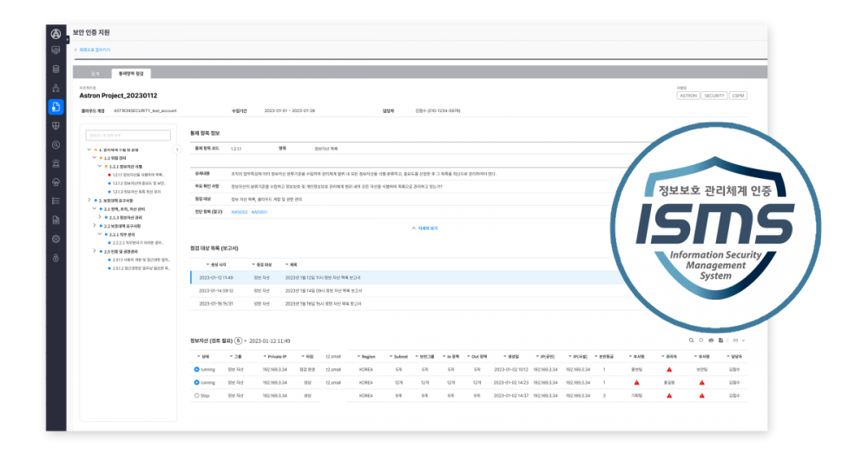Open the AWS002 diagnostic link

pos(240,212)
